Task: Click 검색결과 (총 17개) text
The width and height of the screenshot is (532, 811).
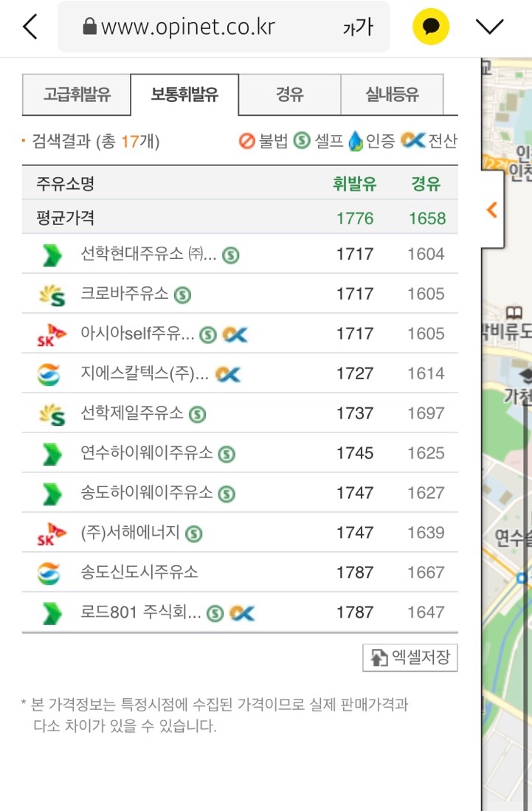Action: click(96, 141)
